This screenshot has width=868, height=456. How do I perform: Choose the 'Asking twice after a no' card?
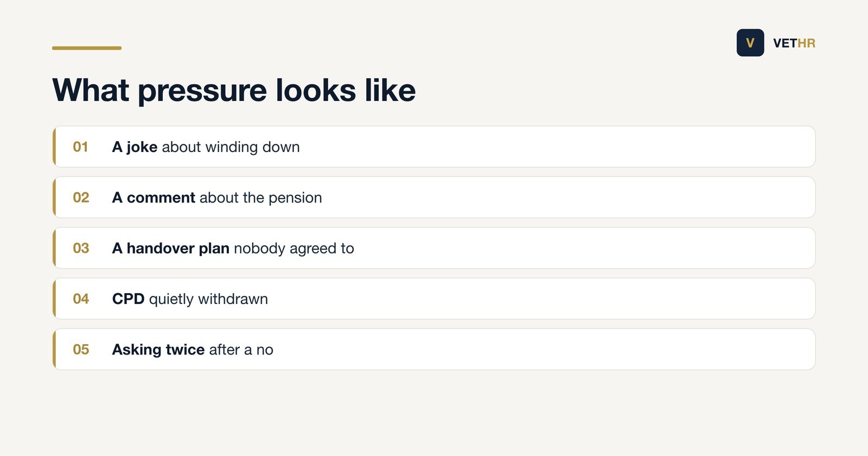(434, 349)
